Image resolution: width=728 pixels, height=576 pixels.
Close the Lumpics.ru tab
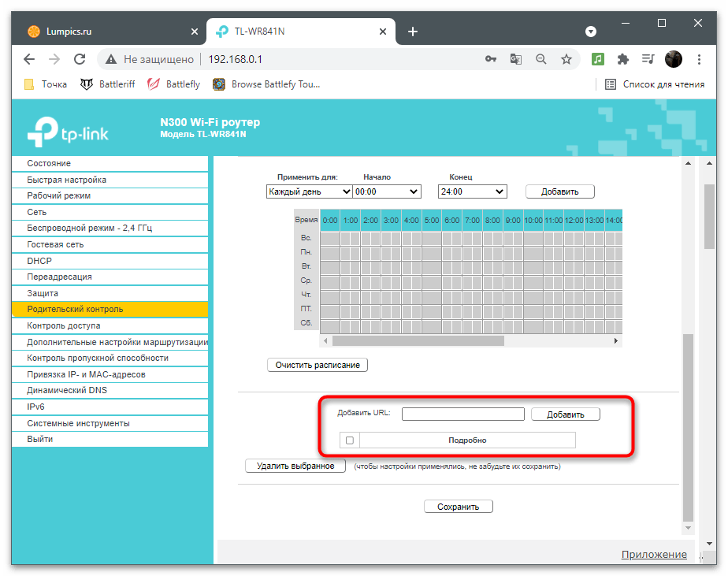point(195,32)
